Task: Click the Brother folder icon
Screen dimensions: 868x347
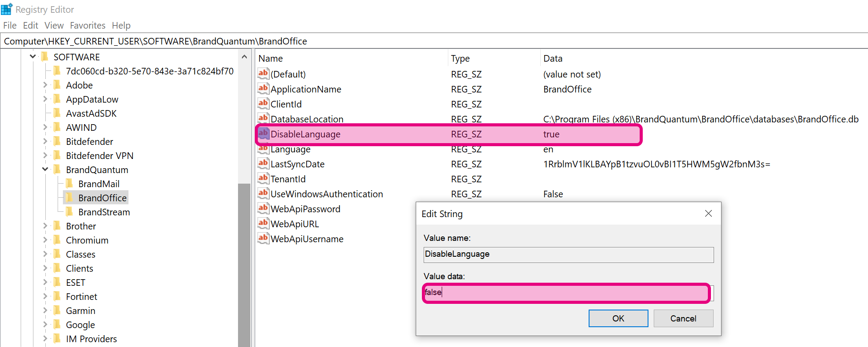Action: 57,226
